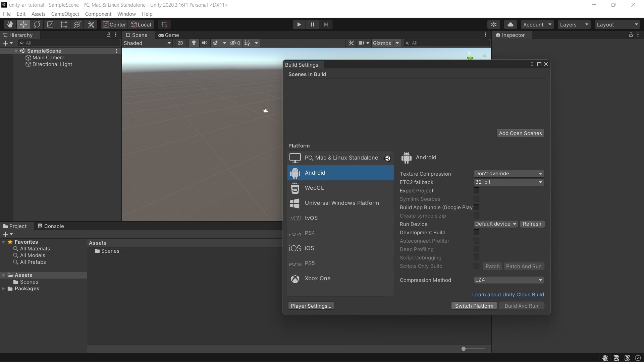
Task: Open Texture Compression dropdown
Action: (509, 174)
